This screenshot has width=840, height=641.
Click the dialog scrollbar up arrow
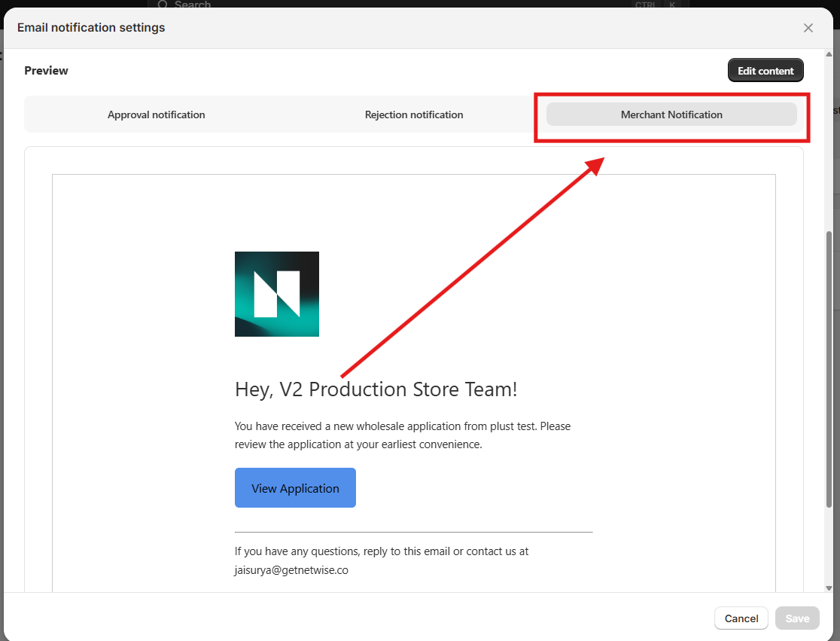(x=829, y=54)
